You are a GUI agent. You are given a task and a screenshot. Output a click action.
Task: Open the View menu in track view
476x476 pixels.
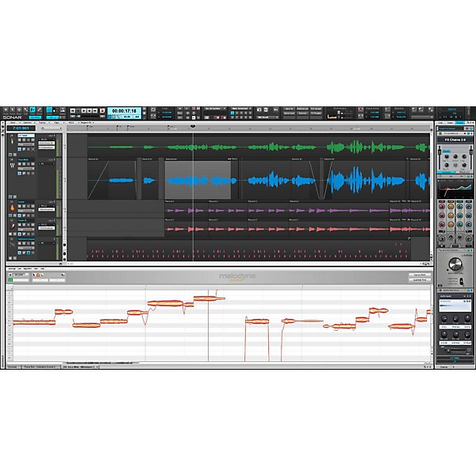(13, 123)
